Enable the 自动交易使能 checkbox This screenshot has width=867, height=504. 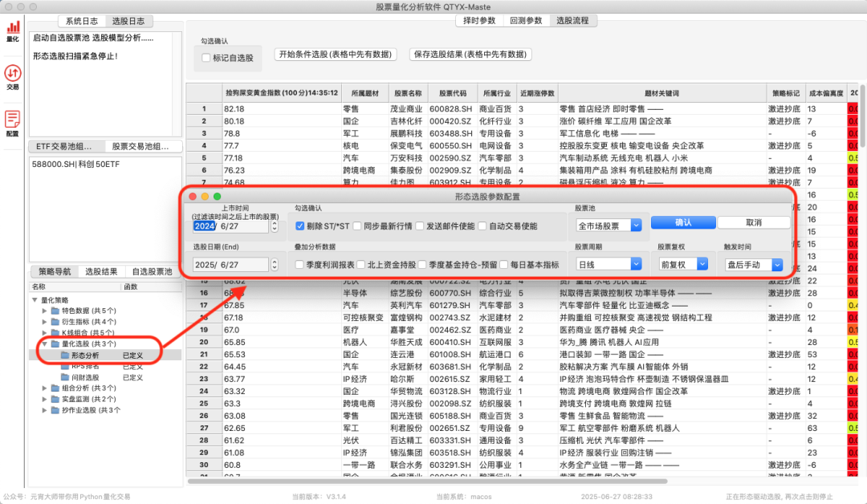[482, 226]
